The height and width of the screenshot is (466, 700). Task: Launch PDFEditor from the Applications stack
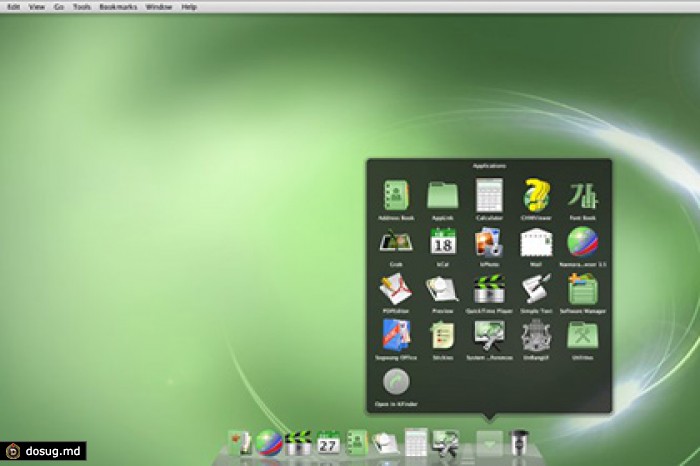(396, 289)
